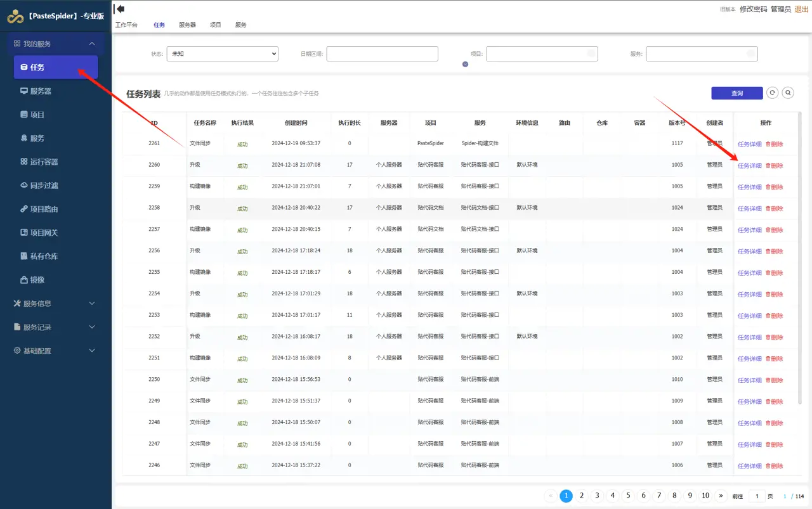Click the 服务 filter input field
812x509 pixels.
[702, 54]
